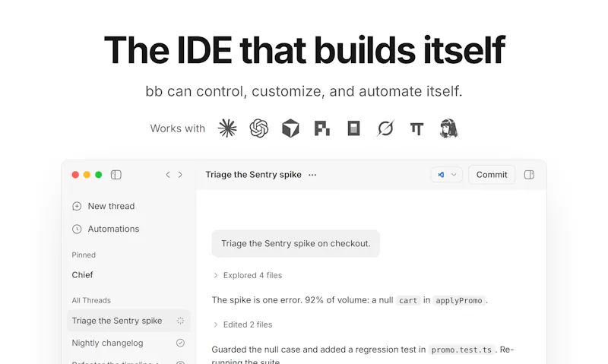Screen dimensions: 608x364
Task: Click the pixelated P logo icon
Action: point(321,128)
